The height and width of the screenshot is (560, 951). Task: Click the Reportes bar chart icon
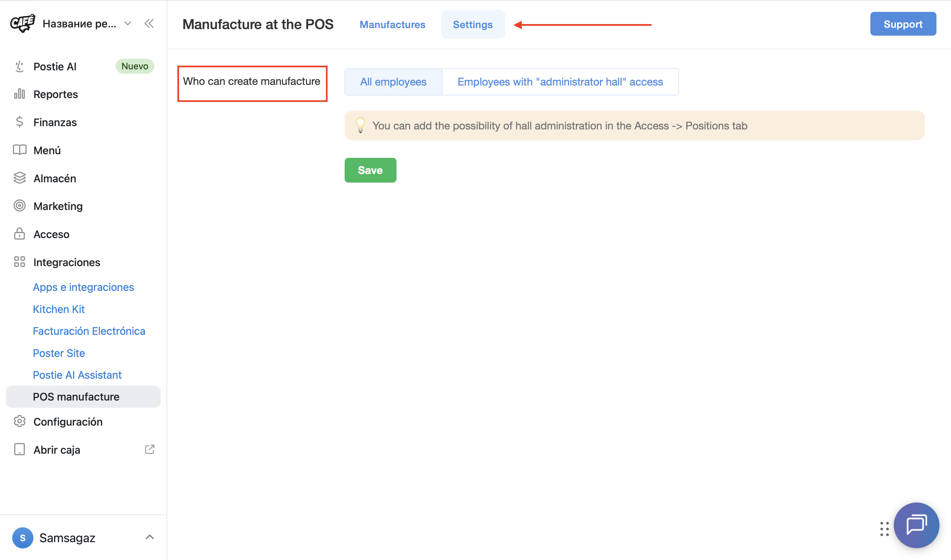[x=19, y=94]
